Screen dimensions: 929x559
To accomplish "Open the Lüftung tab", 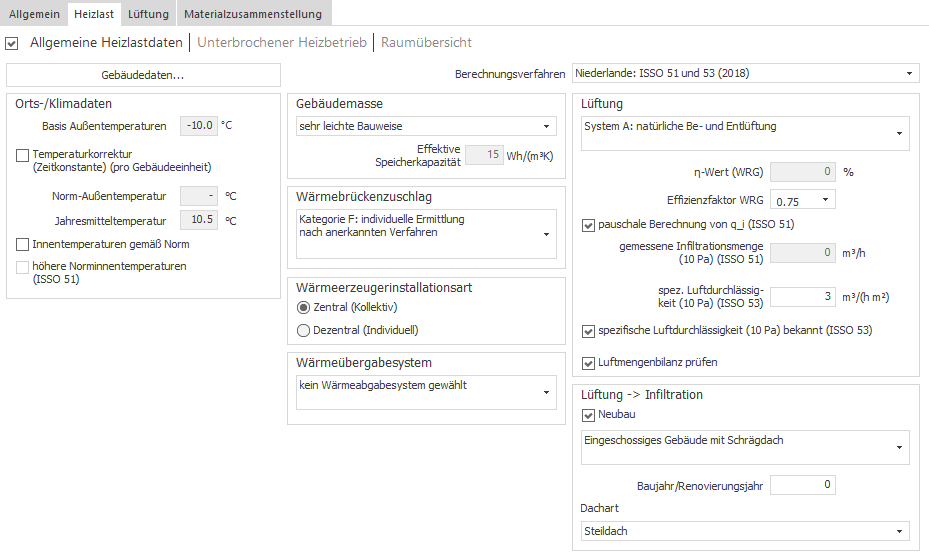I will pyautogui.click(x=148, y=14).
